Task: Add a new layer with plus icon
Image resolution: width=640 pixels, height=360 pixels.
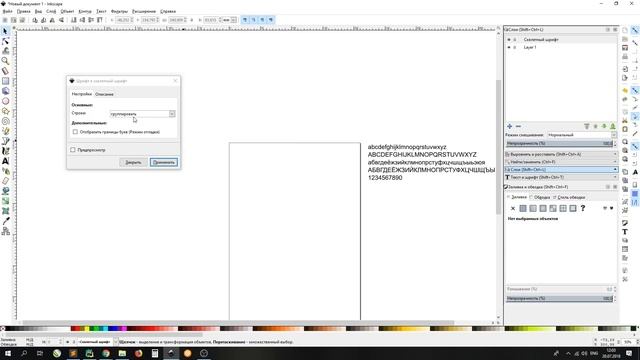Action: coord(509,126)
